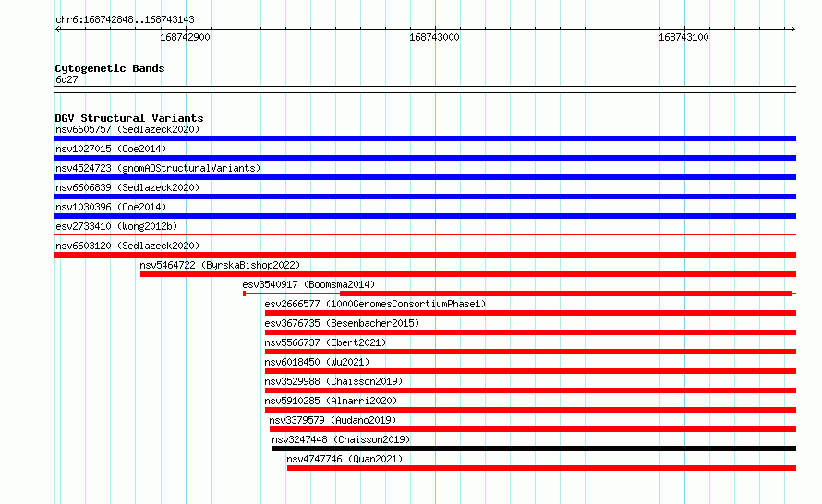Click the red bar below nsv5464722
The width and height of the screenshot is (822, 504).
point(468,274)
